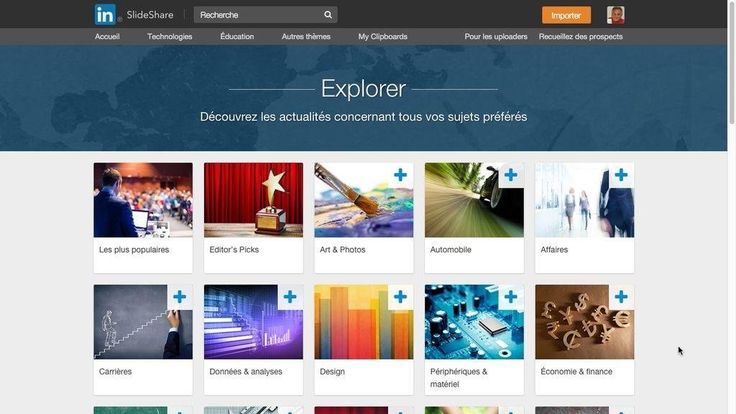Focus the Recherche search field
This screenshot has height=414, width=736.
tap(265, 15)
